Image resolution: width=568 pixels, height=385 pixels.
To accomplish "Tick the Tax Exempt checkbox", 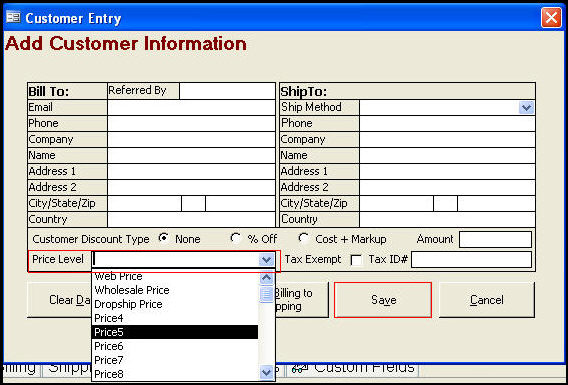I will pos(357,260).
